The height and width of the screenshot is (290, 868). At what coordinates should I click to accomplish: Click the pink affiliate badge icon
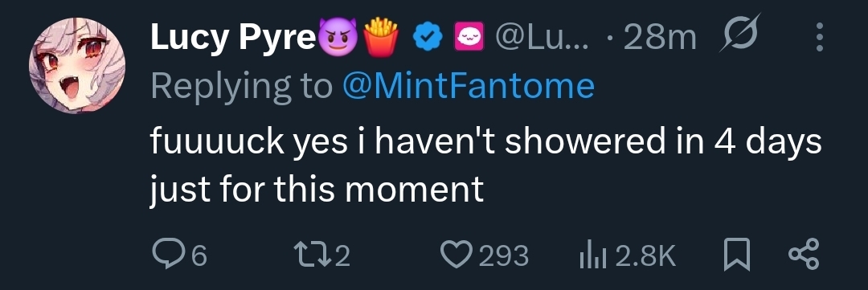point(469,37)
